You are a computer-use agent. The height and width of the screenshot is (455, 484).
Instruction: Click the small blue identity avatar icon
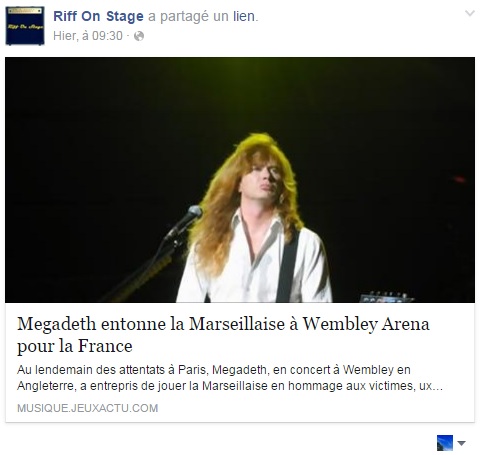coord(445,443)
